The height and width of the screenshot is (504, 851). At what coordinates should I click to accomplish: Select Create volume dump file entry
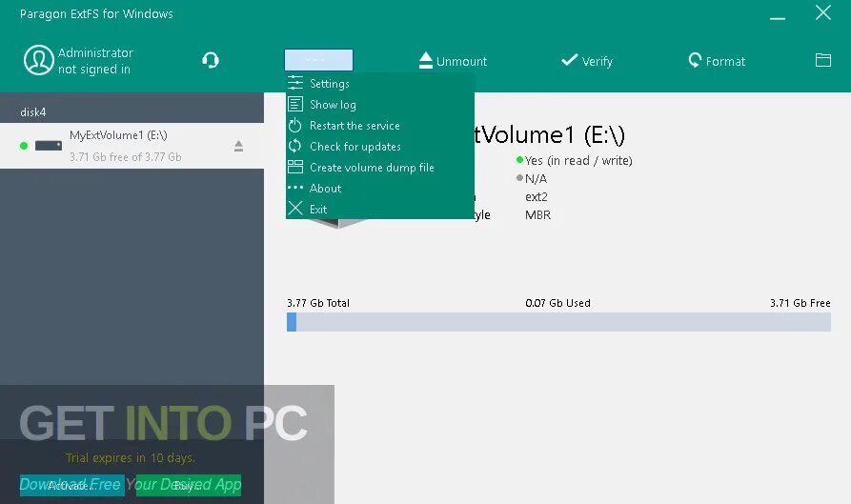[380, 167]
